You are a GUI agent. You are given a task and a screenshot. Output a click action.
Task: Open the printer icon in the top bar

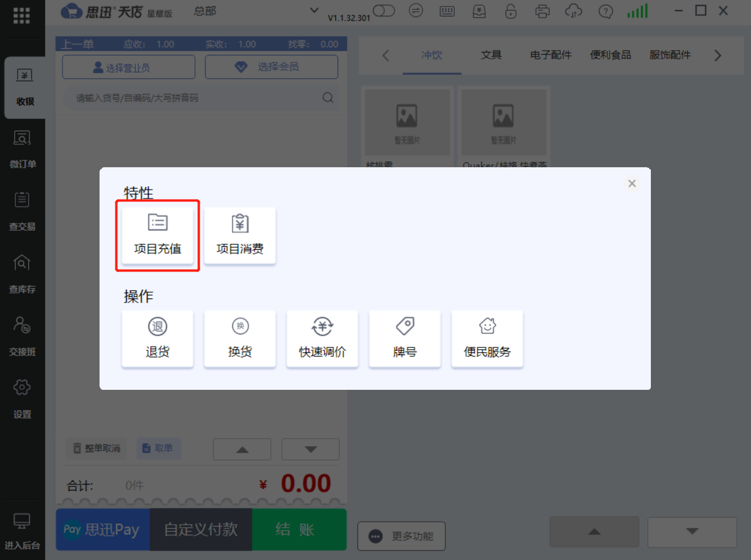coord(542,11)
